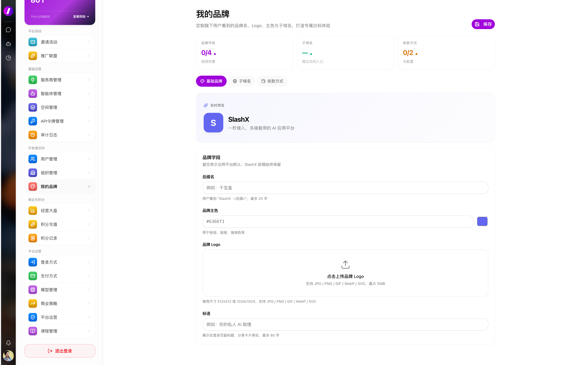The image size is (588, 365).
Task: Expand the 推广联盟 row chevron
Action: click(89, 56)
